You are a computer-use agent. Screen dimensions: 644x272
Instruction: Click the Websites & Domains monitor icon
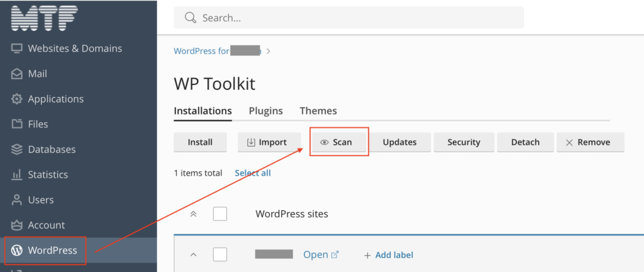17,48
